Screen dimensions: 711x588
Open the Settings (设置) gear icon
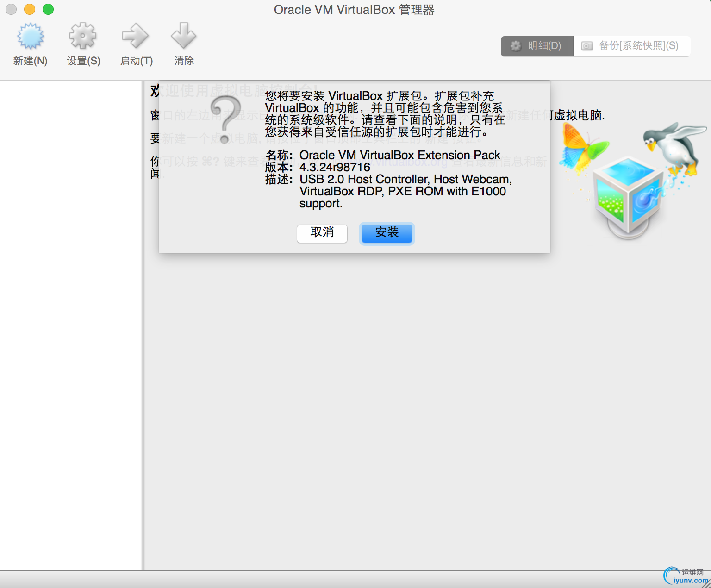[x=83, y=36]
